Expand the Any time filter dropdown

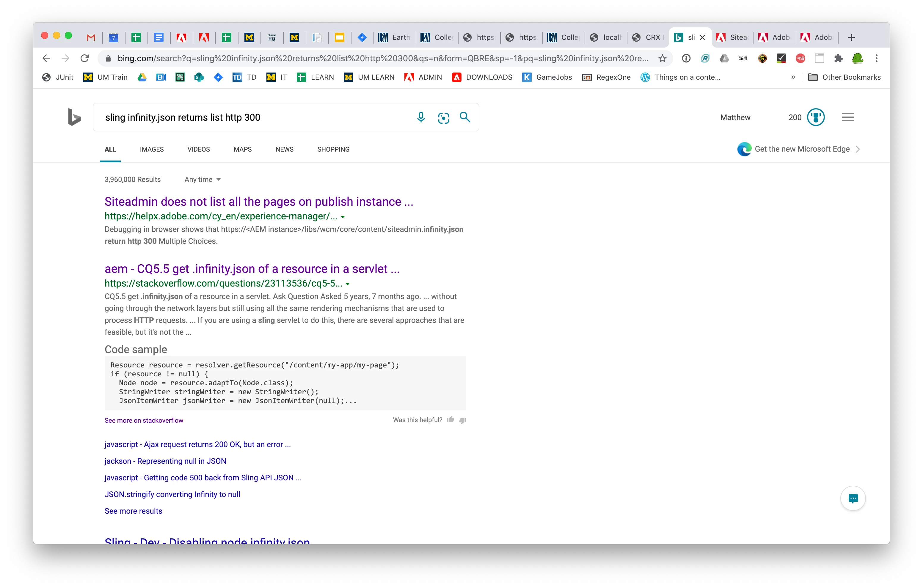point(203,179)
